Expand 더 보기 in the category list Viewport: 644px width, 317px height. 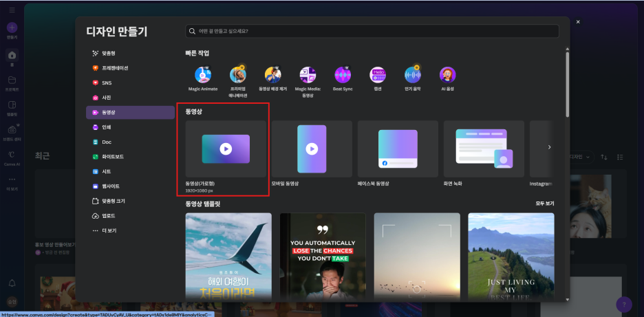click(130, 231)
